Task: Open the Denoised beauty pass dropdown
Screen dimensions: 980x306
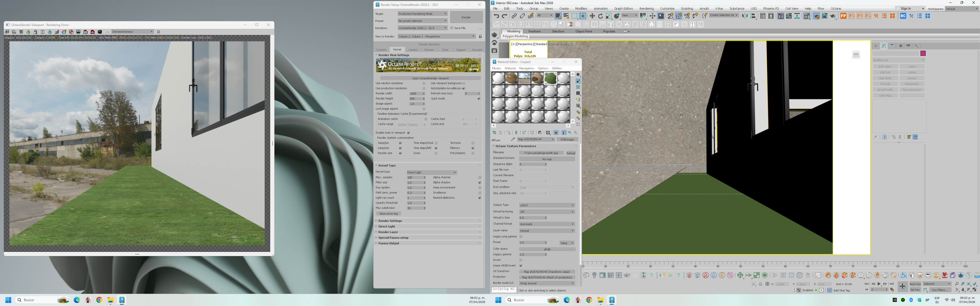Action: pyautogui.click(x=132, y=32)
